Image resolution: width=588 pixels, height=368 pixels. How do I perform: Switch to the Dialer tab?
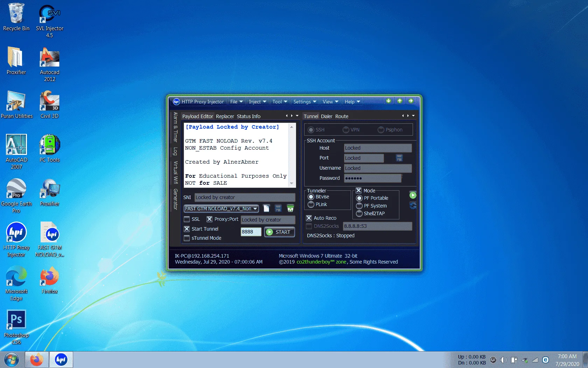coord(327,116)
